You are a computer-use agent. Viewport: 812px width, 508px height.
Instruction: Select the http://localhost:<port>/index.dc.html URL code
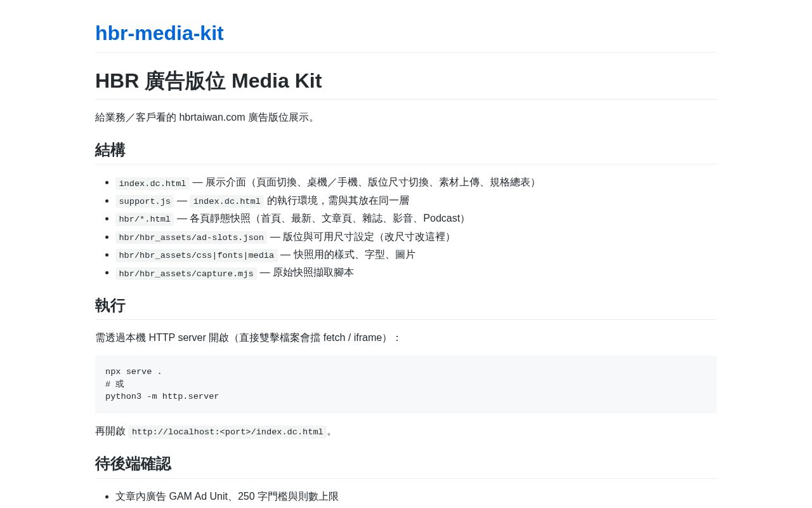tap(227, 432)
